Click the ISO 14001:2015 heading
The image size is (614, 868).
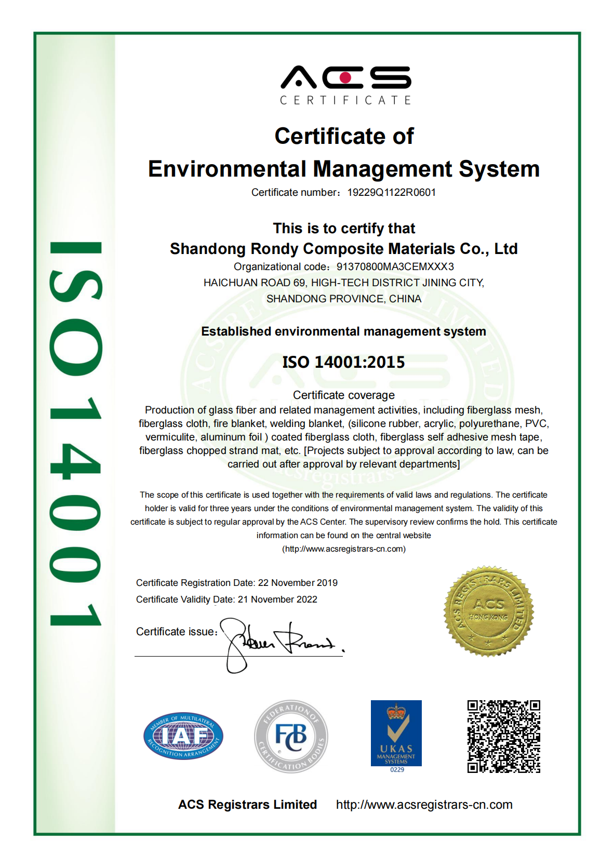343,362
